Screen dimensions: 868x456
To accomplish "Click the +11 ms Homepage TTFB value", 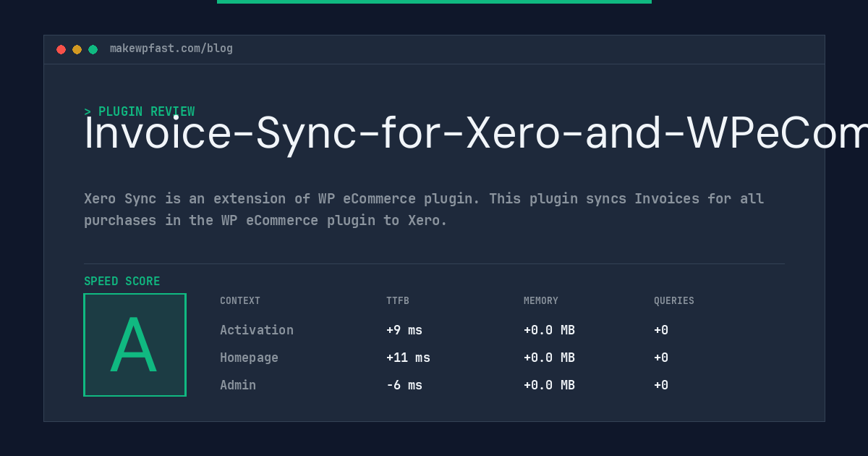I will point(408,358).
